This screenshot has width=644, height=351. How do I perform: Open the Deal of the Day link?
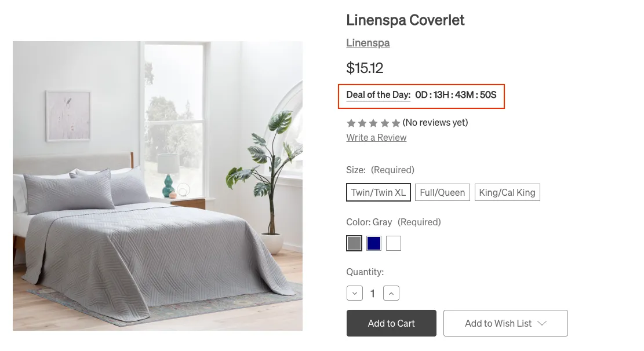pos(378,95)
